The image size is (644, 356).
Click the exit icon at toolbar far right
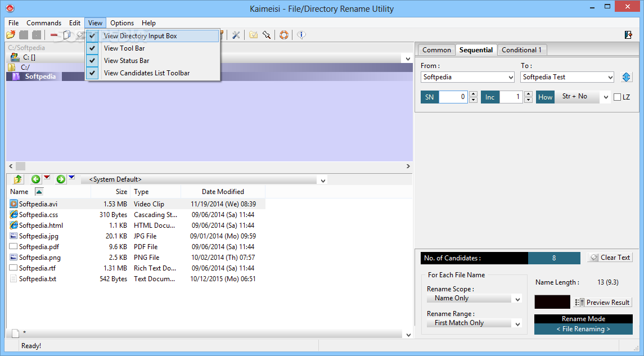point(628,35)
